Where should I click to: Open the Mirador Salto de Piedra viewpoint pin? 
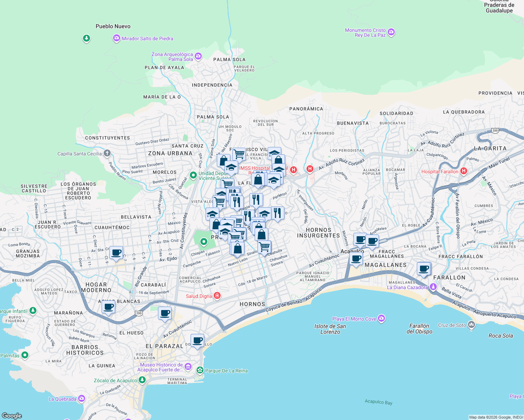tap(117, 37)
